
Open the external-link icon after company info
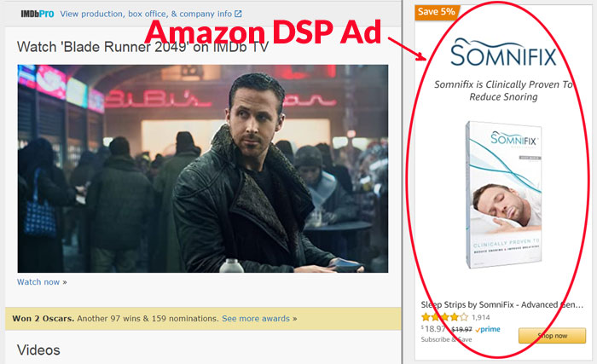click(238, 14)
